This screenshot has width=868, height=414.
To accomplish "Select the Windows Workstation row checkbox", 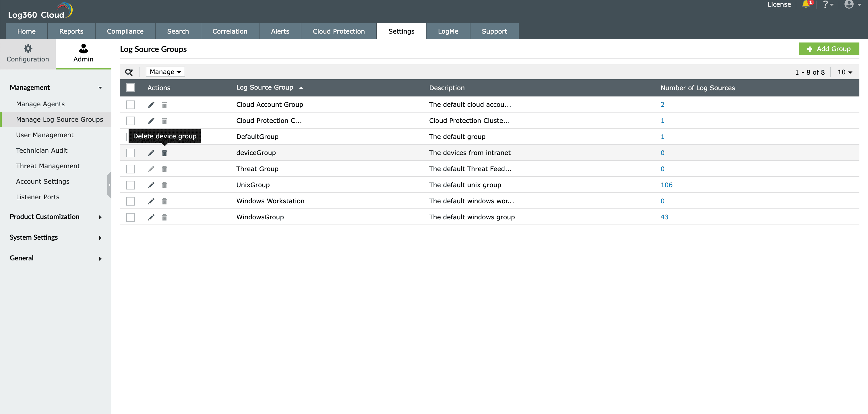I will (x=130, y=201).
